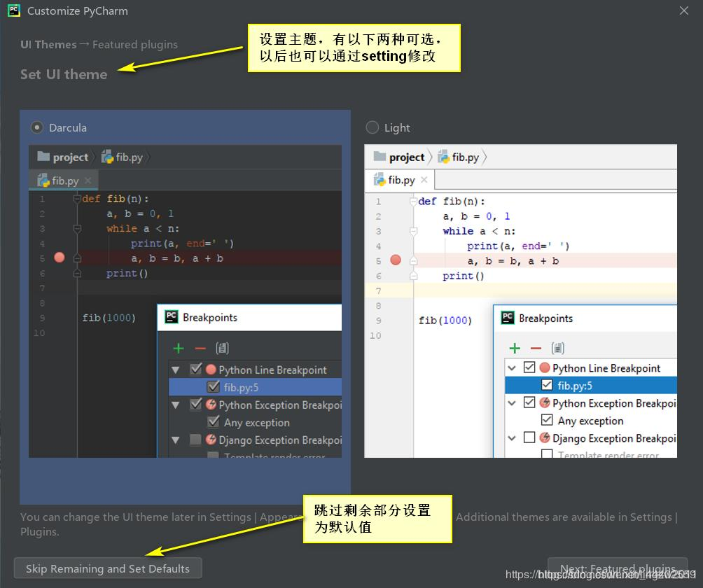Screen dimensions: 703x588
Task: Toggle Python Exception Breakpoint checkbox in Darcula preview
Action: coord(195,405)
